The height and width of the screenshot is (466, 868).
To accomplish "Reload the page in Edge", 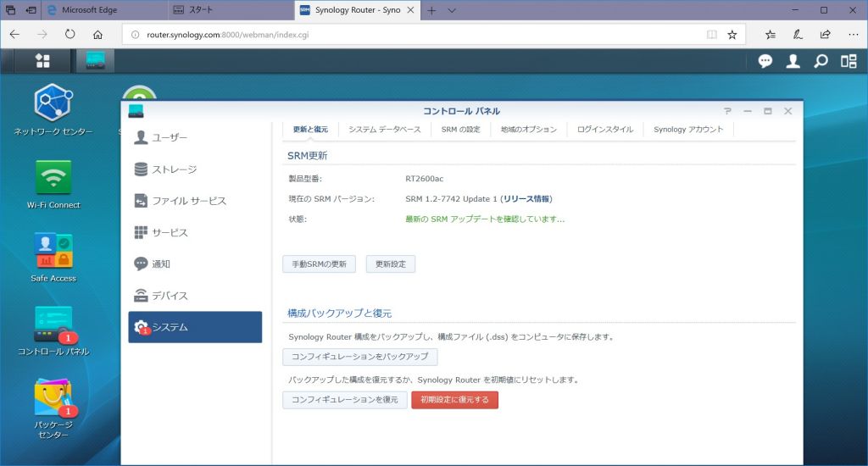I will (x=70, y=34).
